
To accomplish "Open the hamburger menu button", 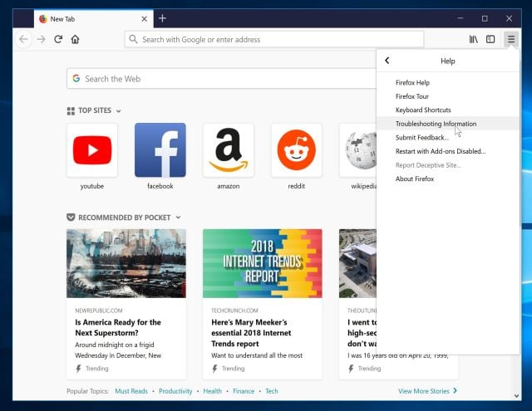I will (511, 39).
